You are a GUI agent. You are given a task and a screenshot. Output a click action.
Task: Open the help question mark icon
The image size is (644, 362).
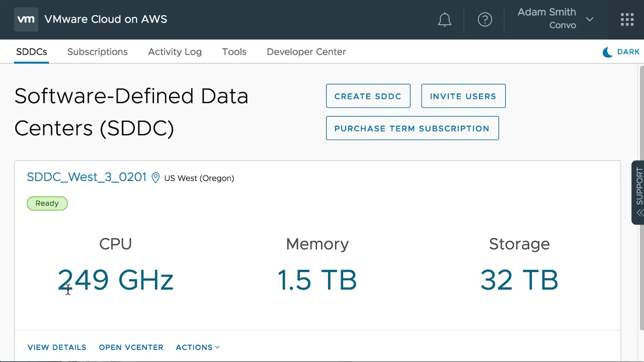[x=485, y=20]
